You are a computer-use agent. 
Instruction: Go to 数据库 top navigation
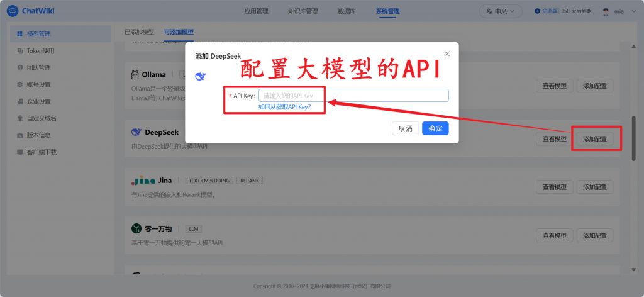(x=347, y=11)
